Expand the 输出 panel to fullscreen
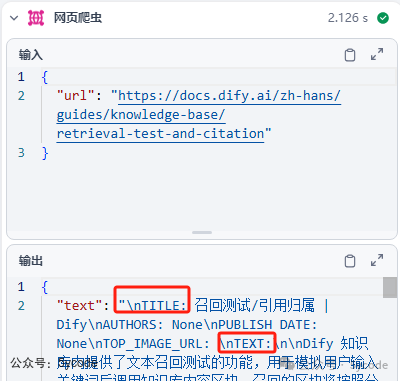This screenshot has height=381, width=400. [x=377, y=260]
